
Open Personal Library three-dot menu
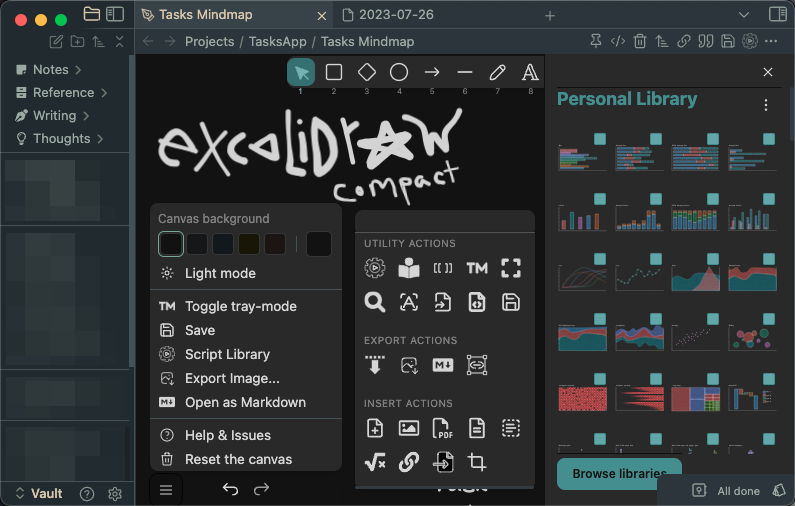766,105
